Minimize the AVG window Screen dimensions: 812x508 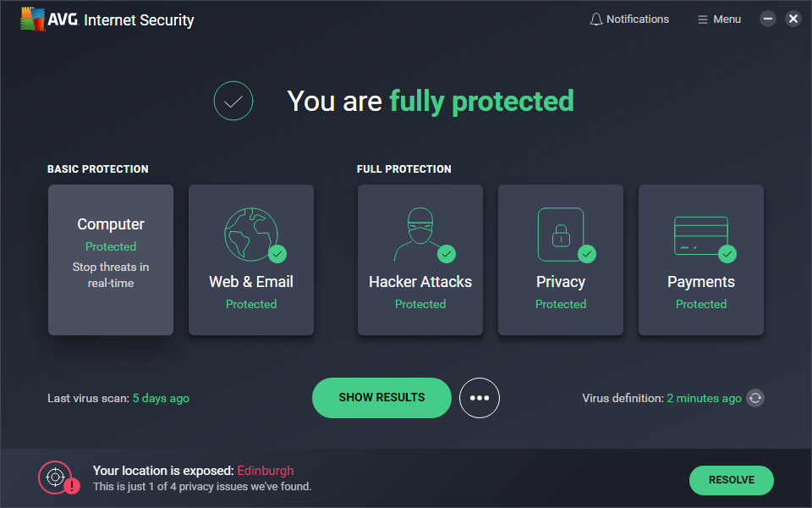click(767, 19)
